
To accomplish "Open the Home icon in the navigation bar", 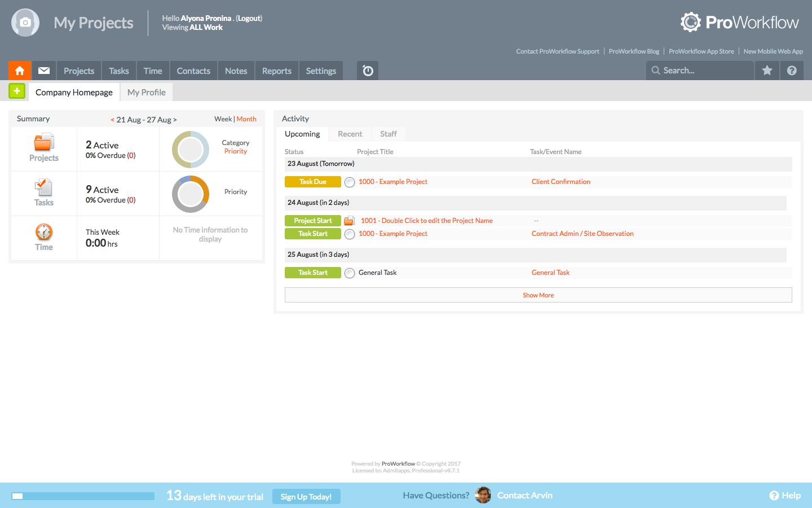I will coord(20,70).
